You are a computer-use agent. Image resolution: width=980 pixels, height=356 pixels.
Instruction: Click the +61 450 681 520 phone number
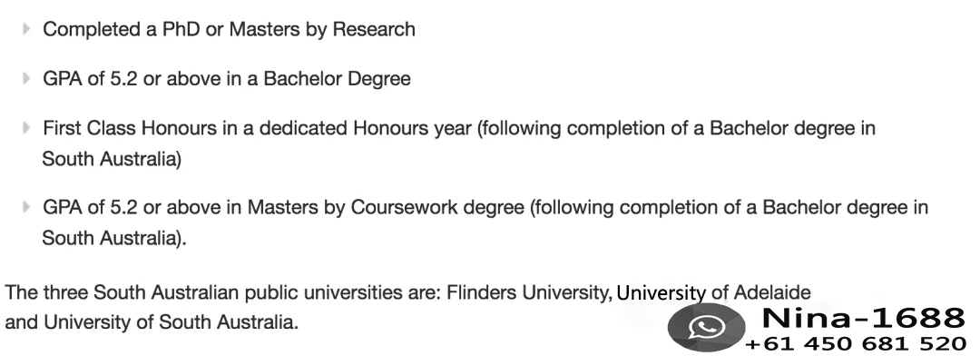point(856,343)
